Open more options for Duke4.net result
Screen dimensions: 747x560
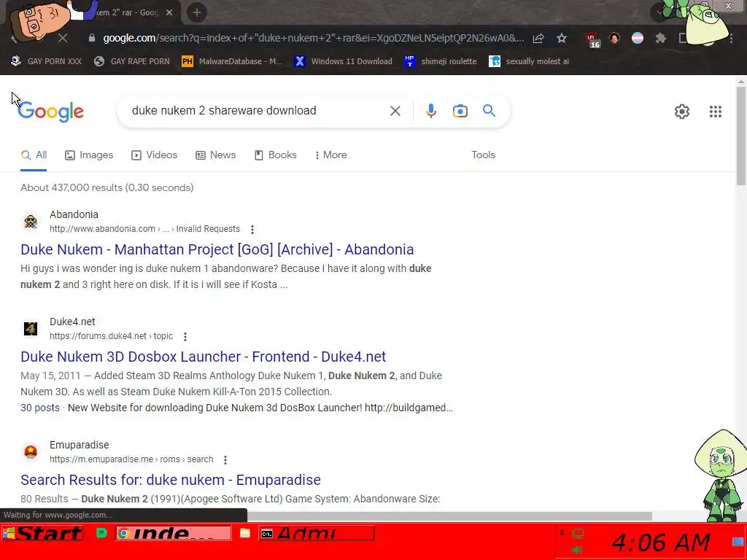click(x=185, y=336)
